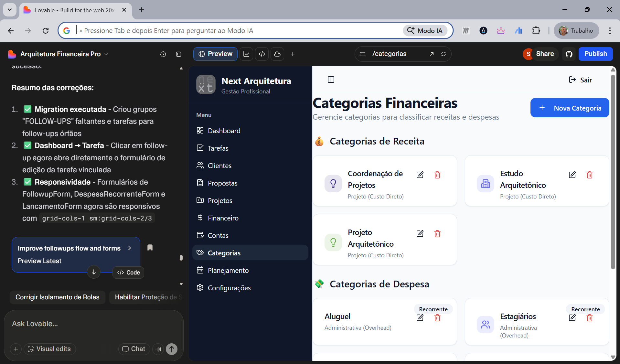The image size is (620, 364).
Task: Click the microphone icon in chat input
Action: [158, 349]
